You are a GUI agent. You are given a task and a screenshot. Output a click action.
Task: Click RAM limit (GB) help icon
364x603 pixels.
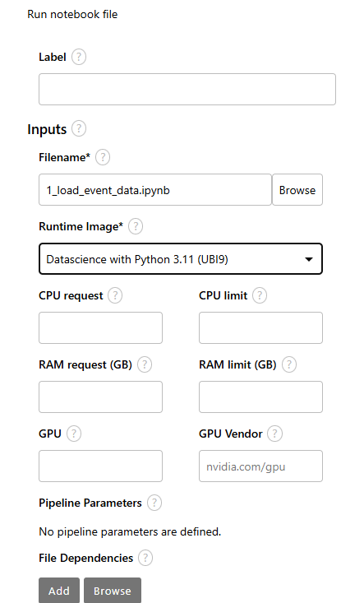[x=289, y=364]
